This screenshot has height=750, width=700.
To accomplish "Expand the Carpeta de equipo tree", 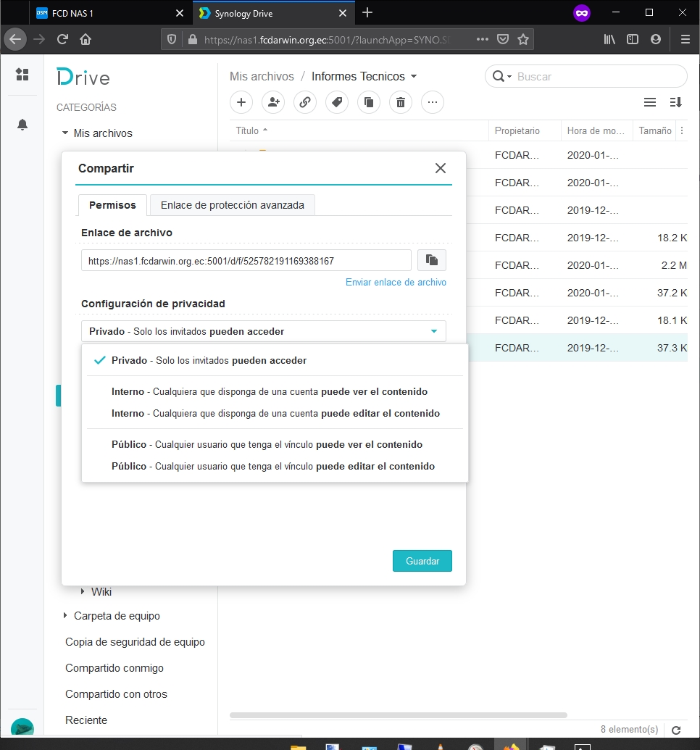I will [65, 616].
